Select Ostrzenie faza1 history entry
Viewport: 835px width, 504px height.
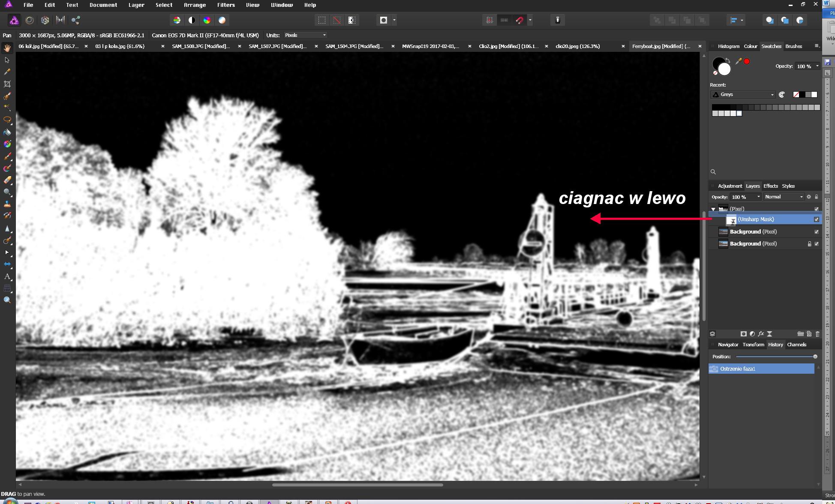point(761,369)
